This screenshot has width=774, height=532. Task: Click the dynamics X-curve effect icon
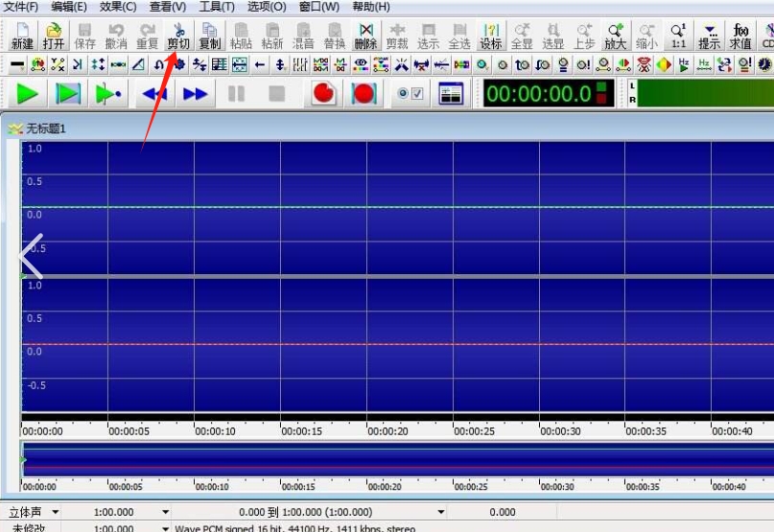click(x=58, y=64)
